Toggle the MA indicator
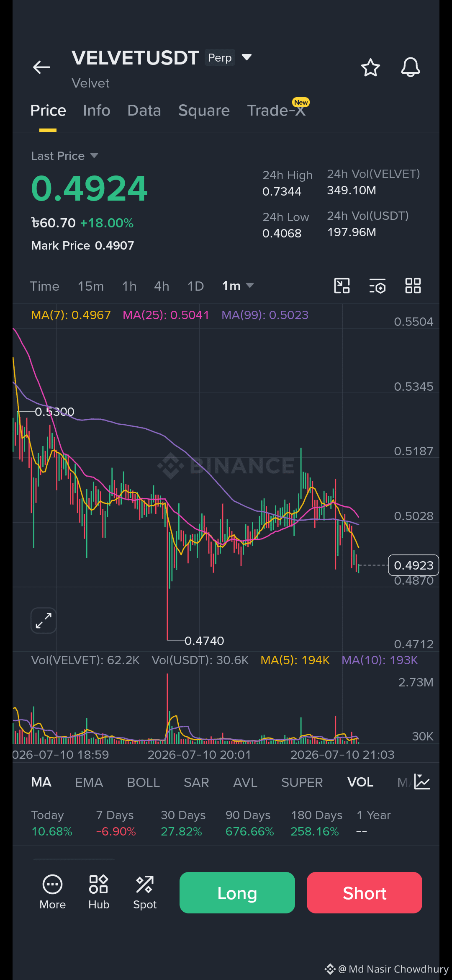Viewport: 452px width, 980px height. (x=41, y=782)
